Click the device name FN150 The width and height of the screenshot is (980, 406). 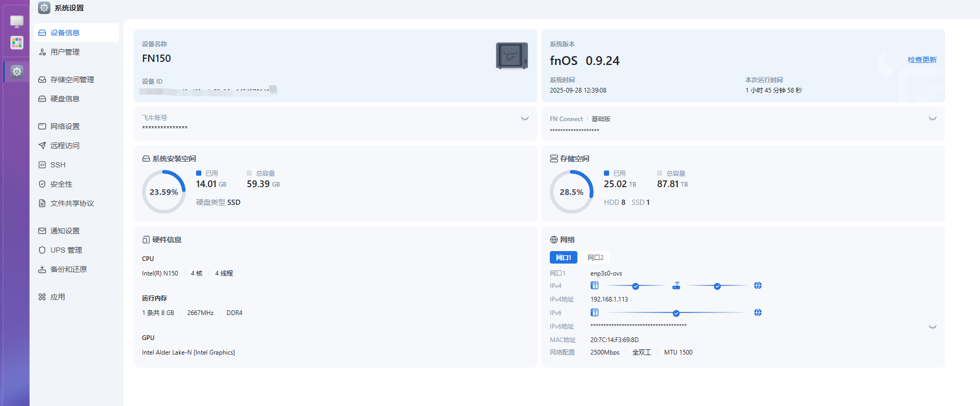pyautogui.click(x=157, y=58)
